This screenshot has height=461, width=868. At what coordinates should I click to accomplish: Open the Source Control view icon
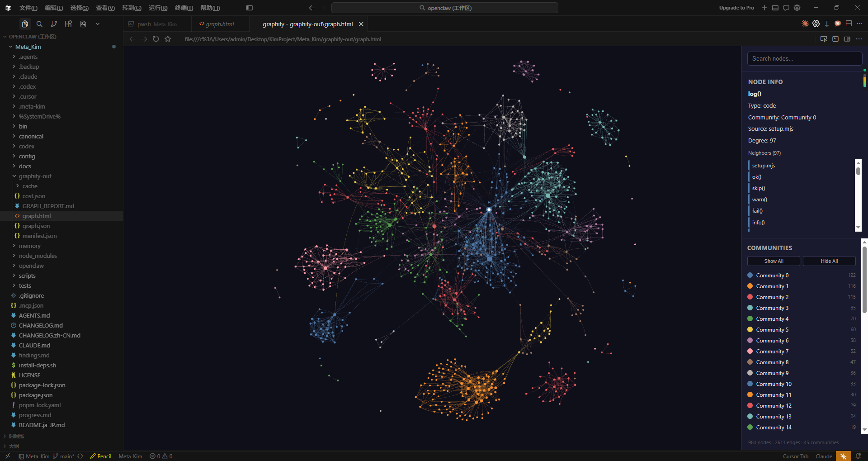point(54,24)
